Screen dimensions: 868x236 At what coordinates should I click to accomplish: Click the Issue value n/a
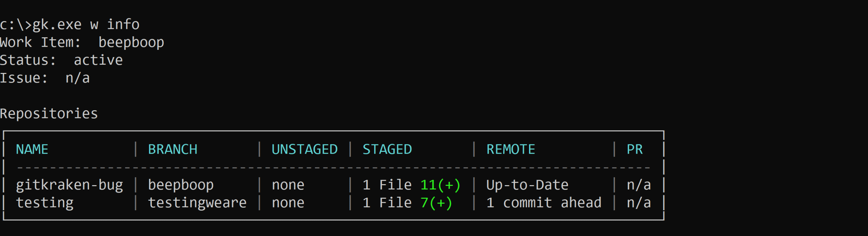(x=78, y=78)
